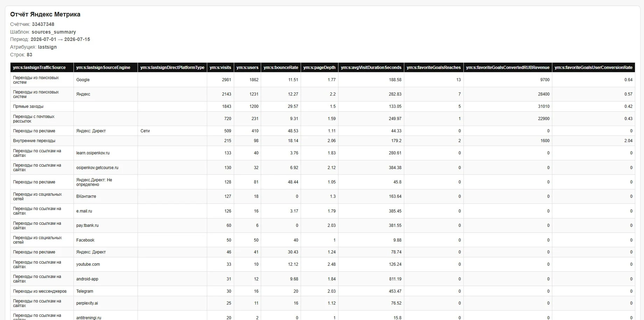Select the perplexity.ai source cell
The width and height of the screenshot is (644, 320).
coord(106,303)
